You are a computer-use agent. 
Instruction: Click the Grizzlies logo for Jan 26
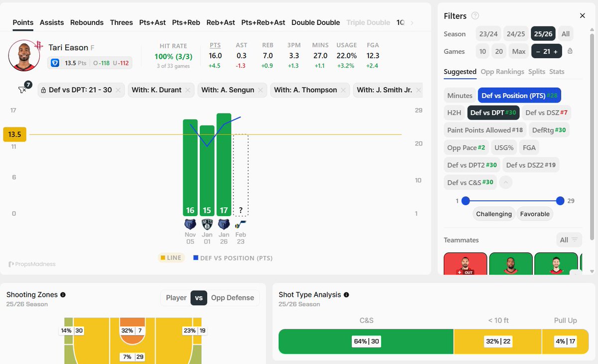(224, 224)
